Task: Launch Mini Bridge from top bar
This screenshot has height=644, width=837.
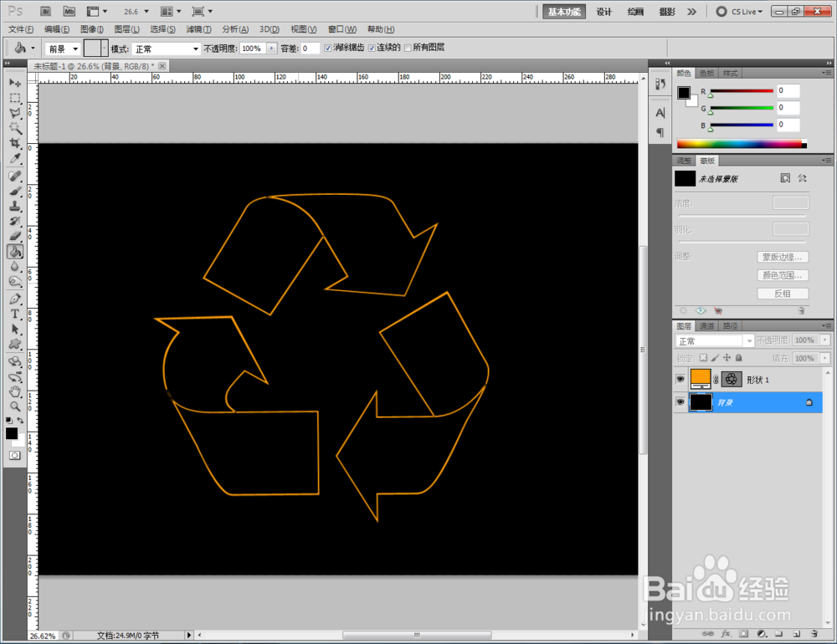Action: tap(69, 11)
